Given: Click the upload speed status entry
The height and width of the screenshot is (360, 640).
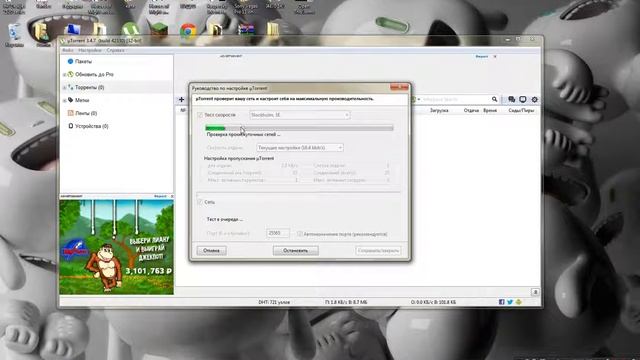Looking at the screenshot, I should click(433, 302).
